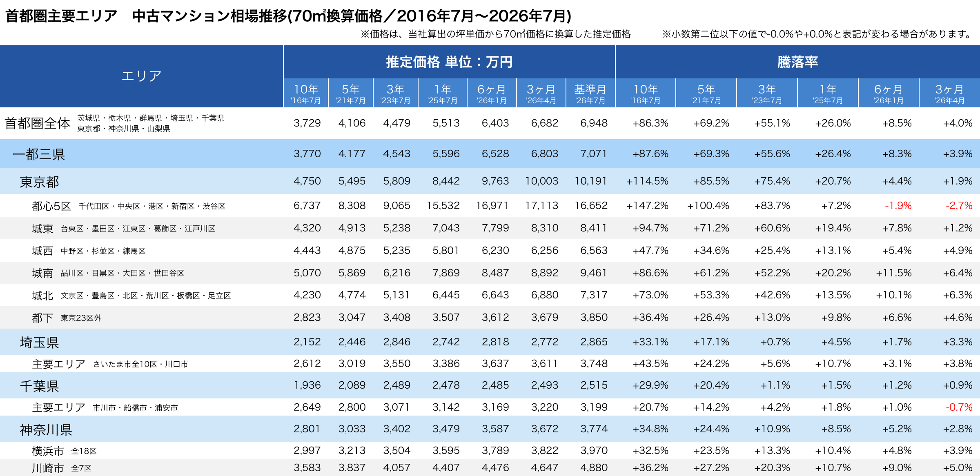
Task: Click the +100.4% rate value
Action: [708, 206]
